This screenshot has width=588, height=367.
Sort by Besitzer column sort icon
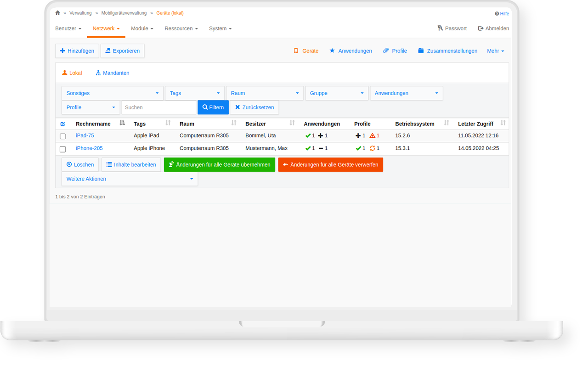(x=292, y=123)
